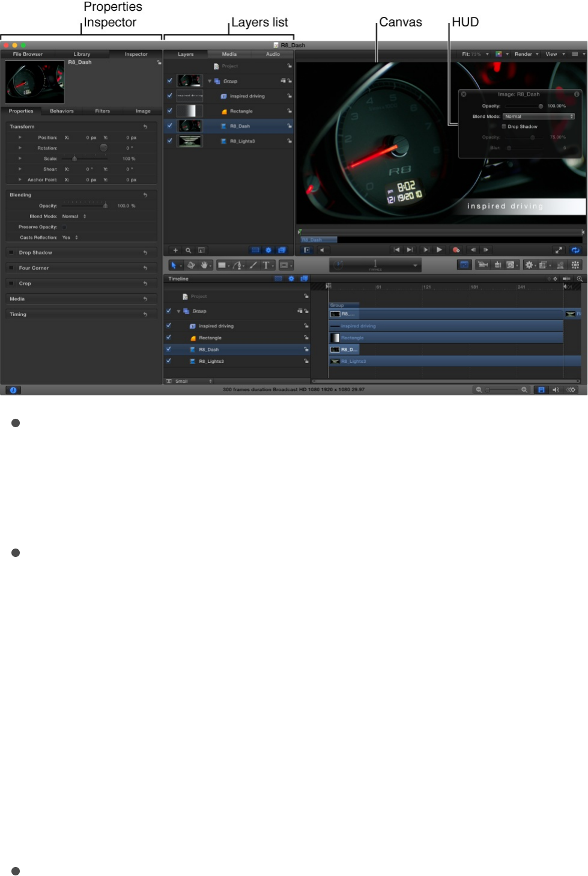Toggle inspired driving layer checkbox in Layers list

[x=169, y=96]
